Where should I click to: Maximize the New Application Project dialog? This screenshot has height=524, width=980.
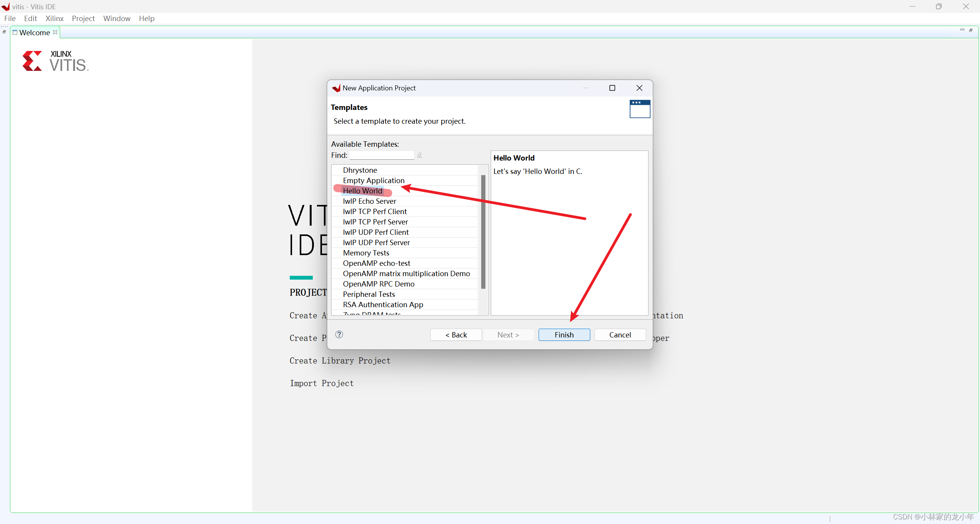pos(612,88)
